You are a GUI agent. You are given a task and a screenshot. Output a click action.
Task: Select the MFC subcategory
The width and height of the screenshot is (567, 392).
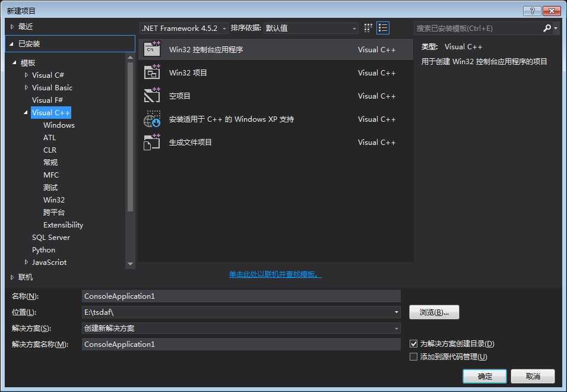tap(51, 175)
